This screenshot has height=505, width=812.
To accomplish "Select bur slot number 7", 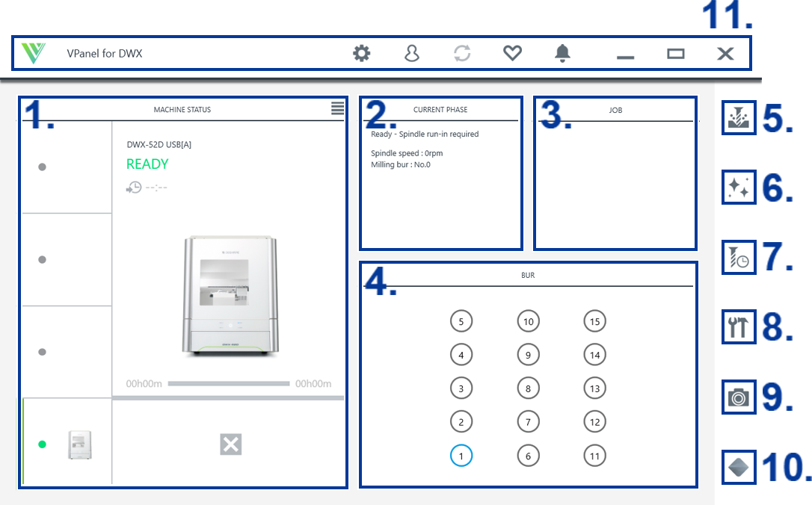I will 528,422.
